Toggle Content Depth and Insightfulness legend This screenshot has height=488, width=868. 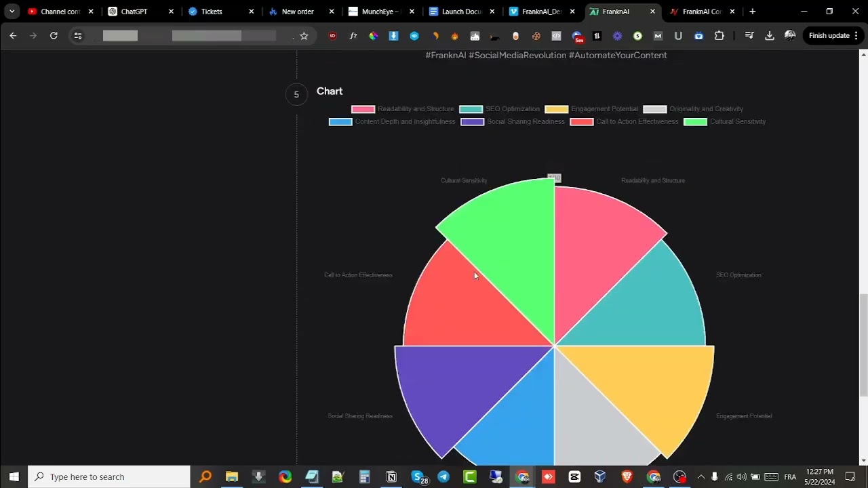pos(392,122)
